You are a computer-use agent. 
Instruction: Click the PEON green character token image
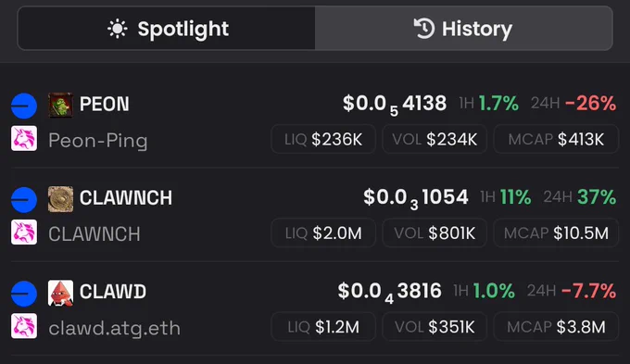point(60,106)
